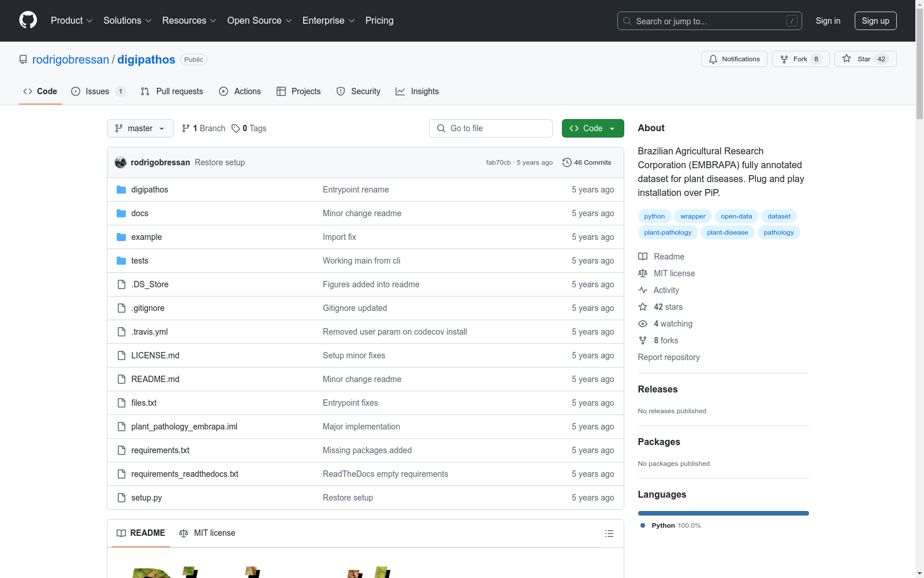The image size is (924, 578).
Task: Switch to the Actions tab
Action: coord(240,91)
